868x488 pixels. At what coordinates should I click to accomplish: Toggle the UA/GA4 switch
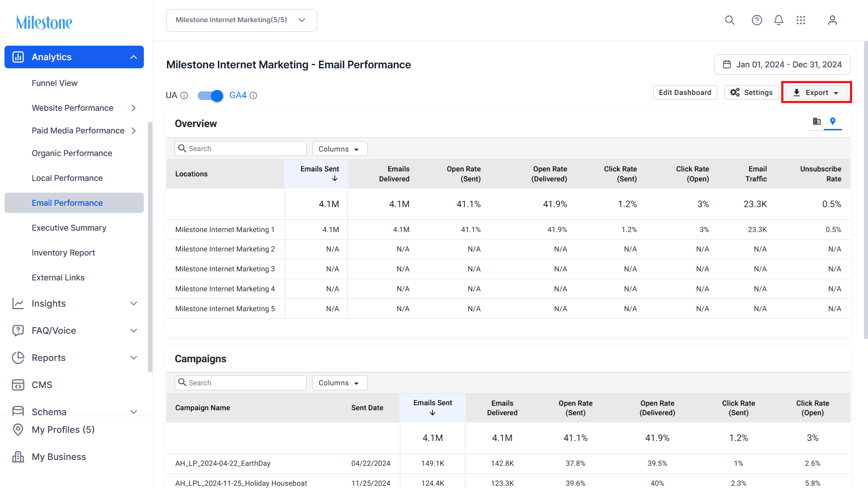[x=210, y=95]
